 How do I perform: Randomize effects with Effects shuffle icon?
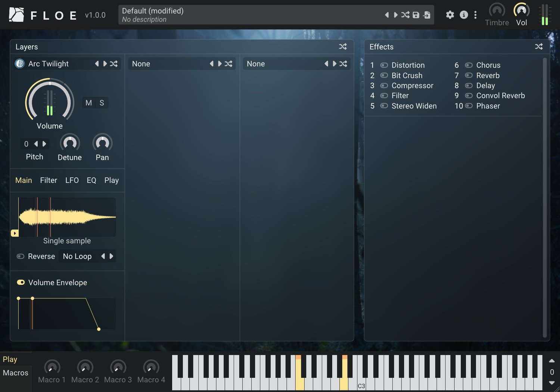click(x=539, y=47)
